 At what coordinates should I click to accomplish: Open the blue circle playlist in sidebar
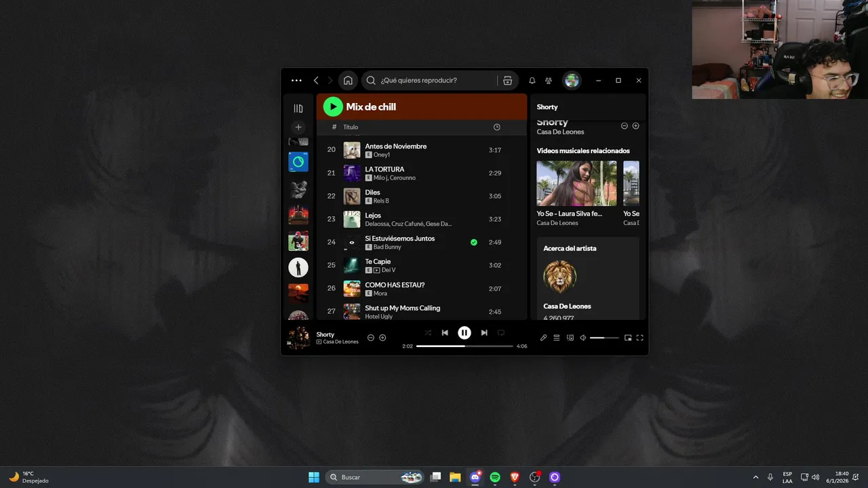[298, 162]
